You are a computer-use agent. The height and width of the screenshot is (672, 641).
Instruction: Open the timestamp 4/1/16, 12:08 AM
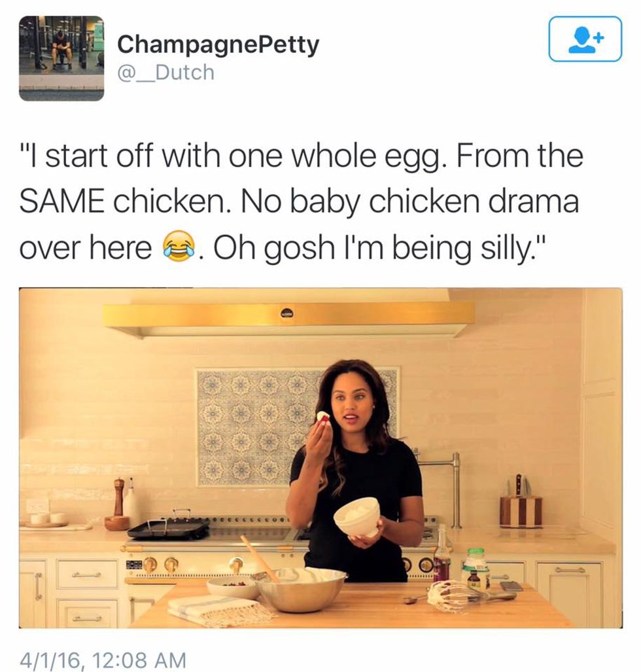coord(103,659)
